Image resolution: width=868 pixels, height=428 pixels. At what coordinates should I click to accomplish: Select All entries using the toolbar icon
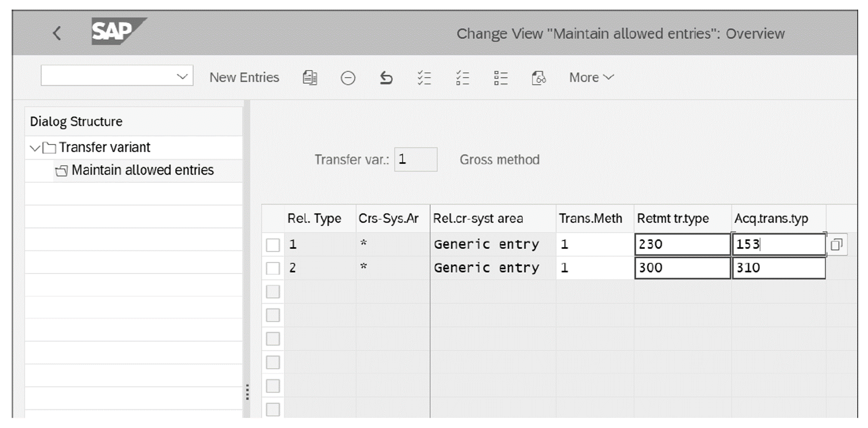[x=425, y=77]
